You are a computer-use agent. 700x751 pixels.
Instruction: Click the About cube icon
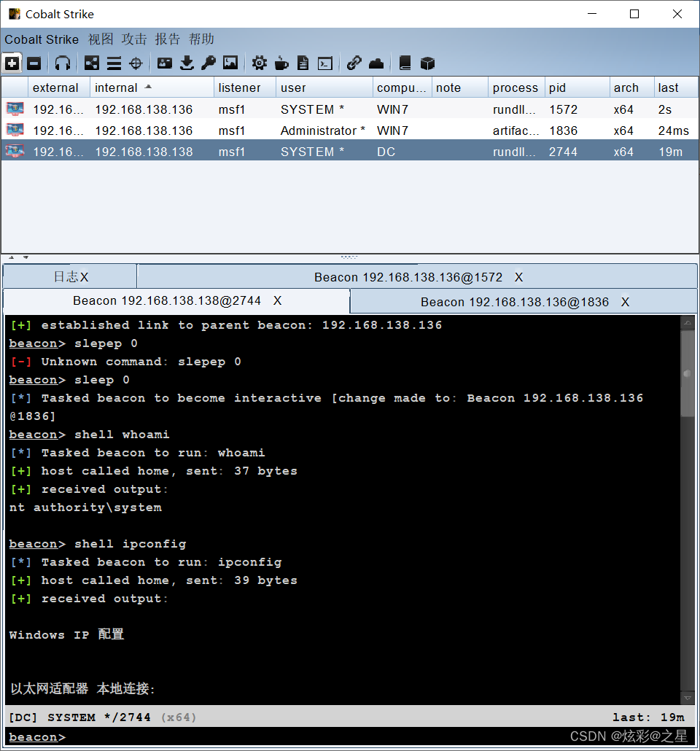[427, 63]
